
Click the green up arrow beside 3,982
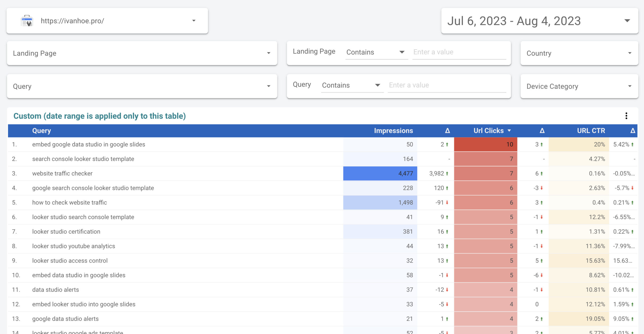pyautogui.click(x=447, y=174)
